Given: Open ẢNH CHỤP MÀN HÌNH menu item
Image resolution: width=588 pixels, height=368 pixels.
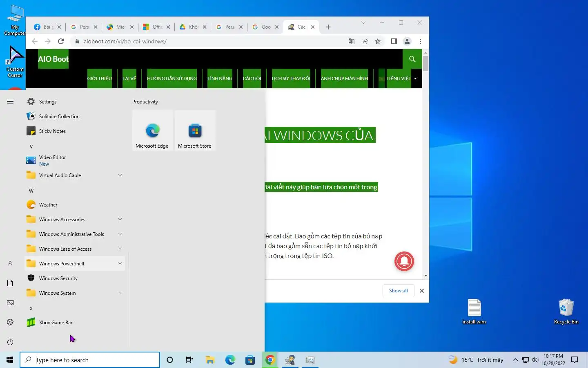Looking at the screenshot, I should click(344, 79).
